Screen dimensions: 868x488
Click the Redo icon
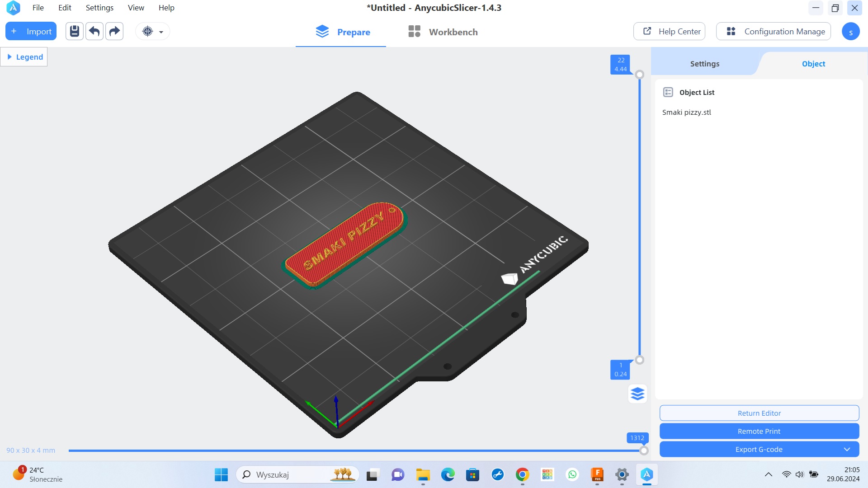coord(114,31)
